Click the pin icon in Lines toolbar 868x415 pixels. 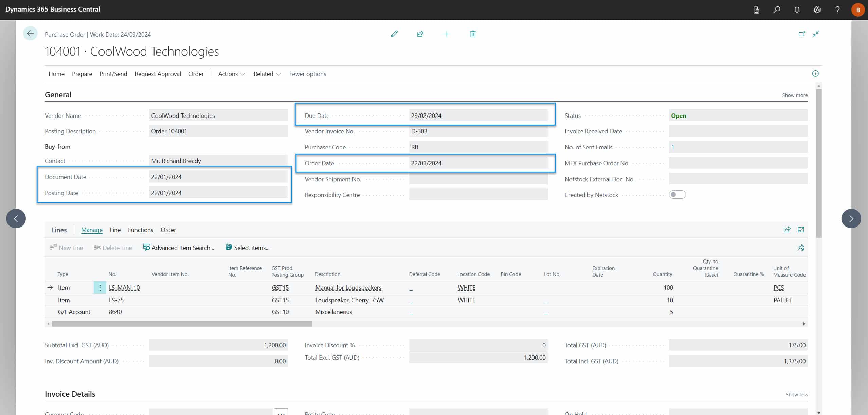[x=801, y=248]
